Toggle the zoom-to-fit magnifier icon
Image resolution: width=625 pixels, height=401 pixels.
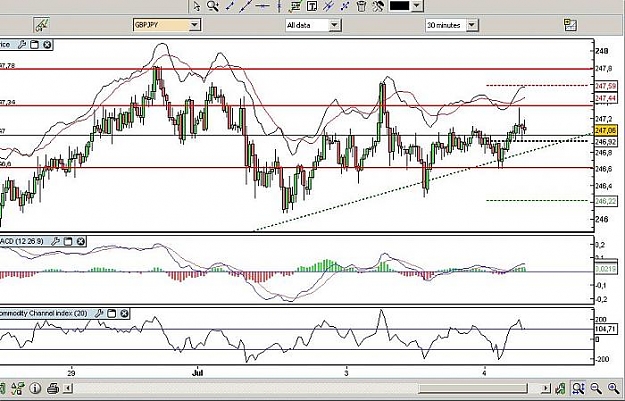click(x=578, y=388)
